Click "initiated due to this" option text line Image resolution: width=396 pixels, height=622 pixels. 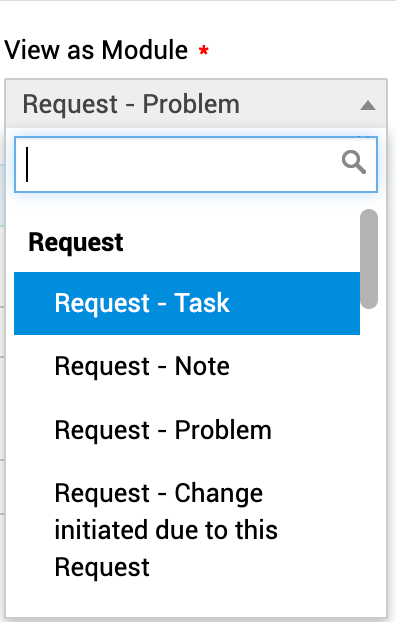tap(166, 530)
